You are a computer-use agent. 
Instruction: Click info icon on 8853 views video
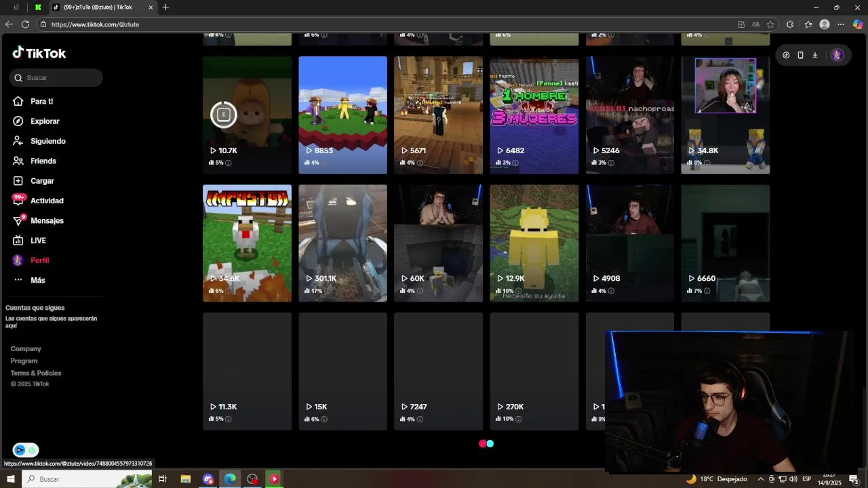324,163
